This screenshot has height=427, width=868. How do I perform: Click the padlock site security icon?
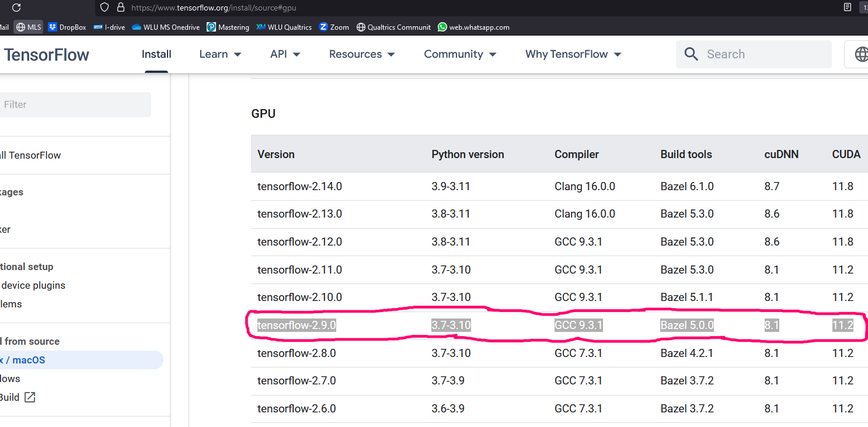(x=121, y=8)
